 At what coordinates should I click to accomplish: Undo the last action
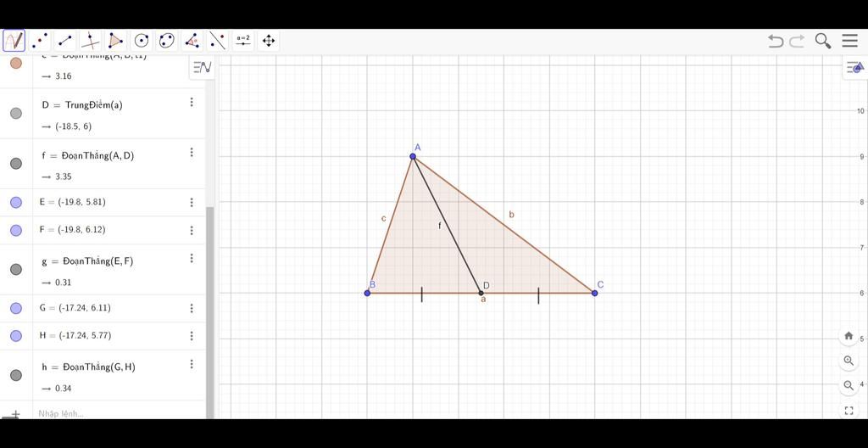tap(776, 41)
